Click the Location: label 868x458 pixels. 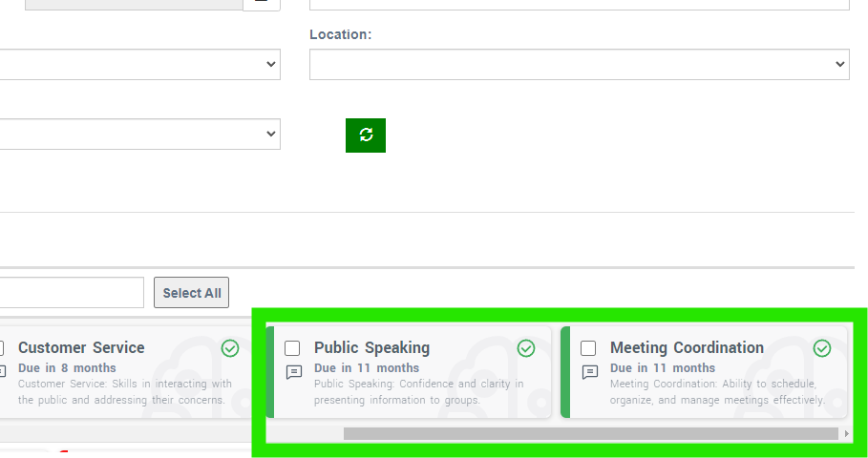[341, 34]
